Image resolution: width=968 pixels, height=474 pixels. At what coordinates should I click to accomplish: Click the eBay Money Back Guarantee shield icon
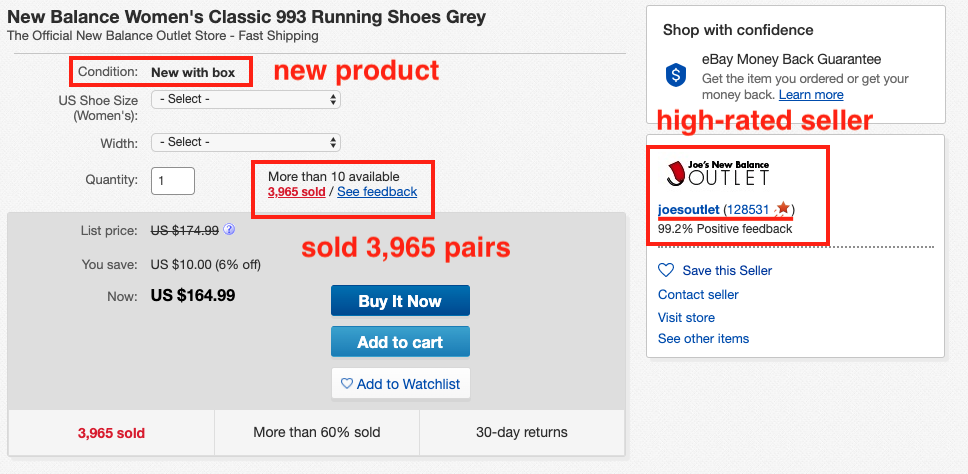coord(676,74)
